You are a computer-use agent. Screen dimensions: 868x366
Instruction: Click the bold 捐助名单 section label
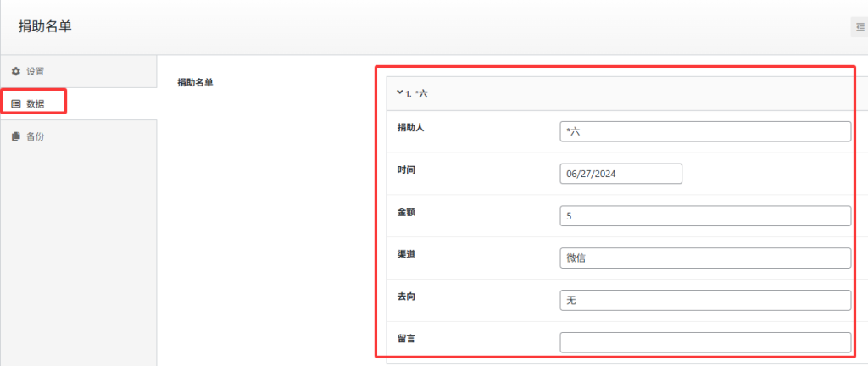coord(195,82)
